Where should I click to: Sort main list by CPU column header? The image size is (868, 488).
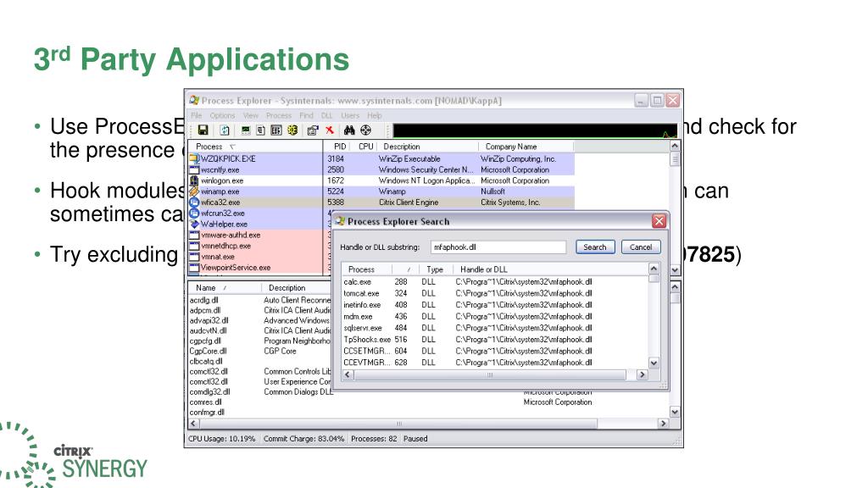[365, 147]
